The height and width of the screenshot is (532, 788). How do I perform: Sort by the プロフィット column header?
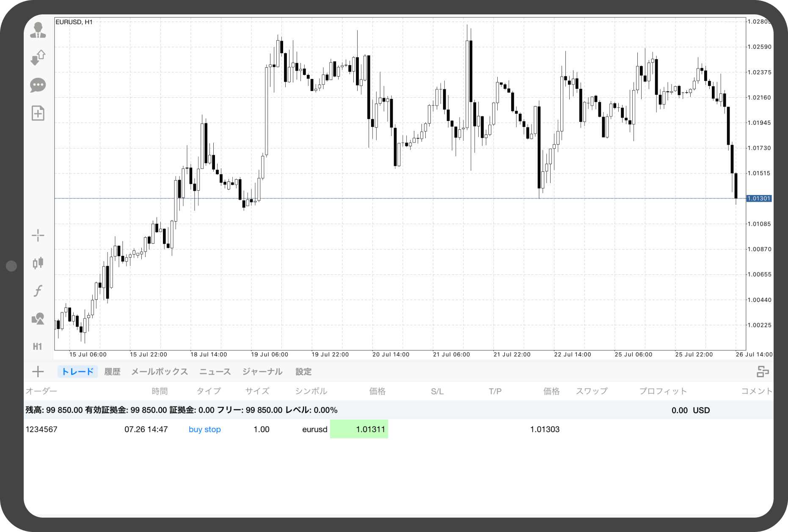pyautogui.click(x=663, y=391)
